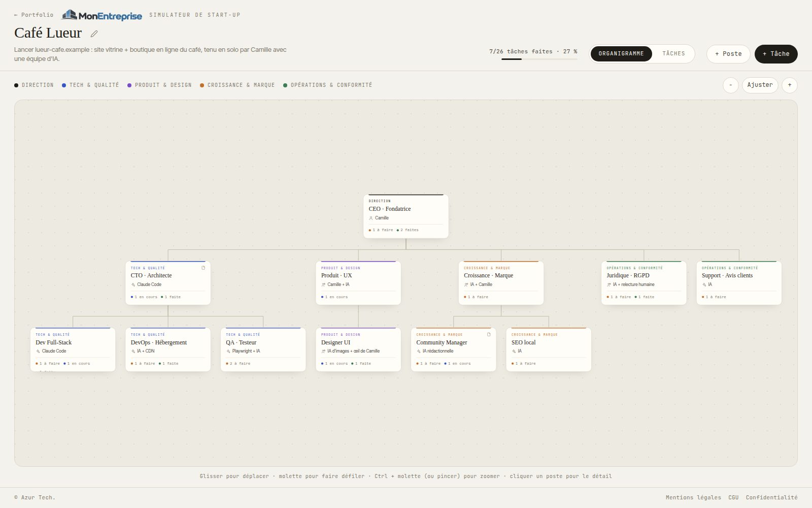Open the note icon on CTO · Architecte card

point(204,268)
